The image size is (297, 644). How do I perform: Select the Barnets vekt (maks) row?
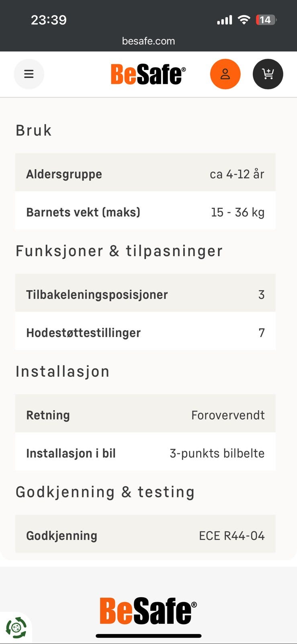coord(145,212)
